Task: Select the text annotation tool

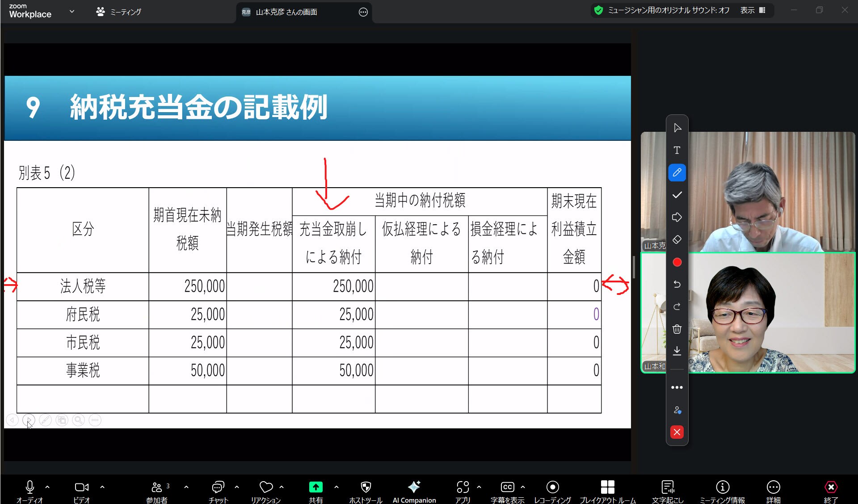Action: coord(677,150)
